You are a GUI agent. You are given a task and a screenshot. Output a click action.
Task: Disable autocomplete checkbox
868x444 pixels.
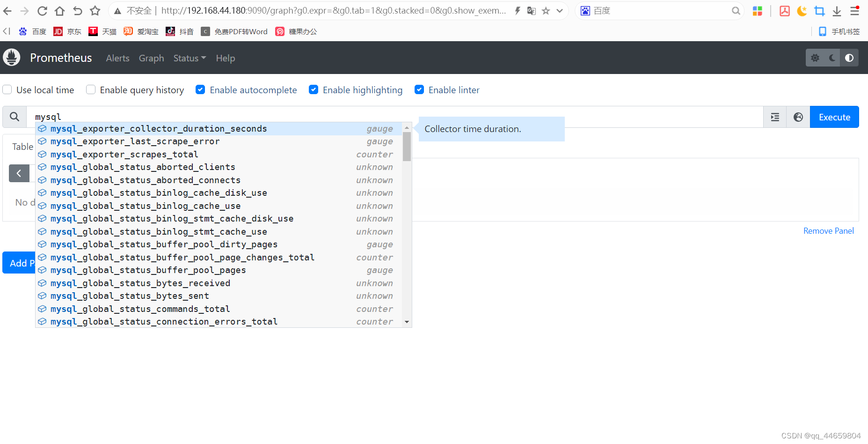point(200,89)
